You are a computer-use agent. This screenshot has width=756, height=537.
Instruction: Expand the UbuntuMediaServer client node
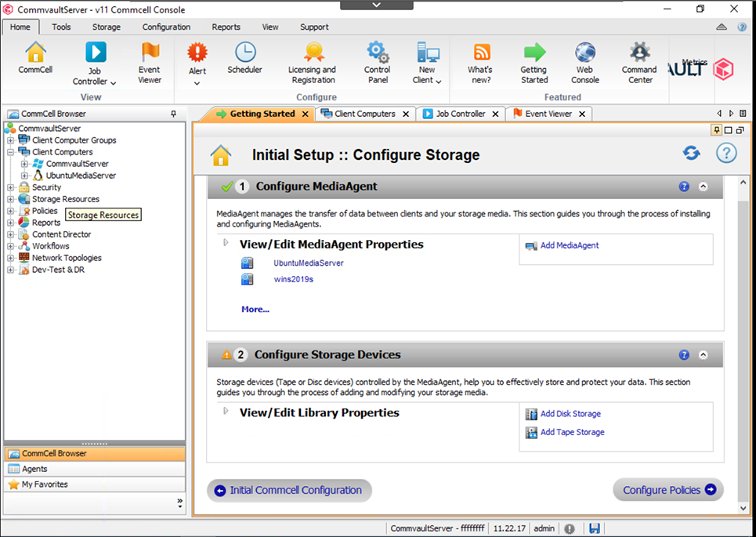(x=24, y=176)
